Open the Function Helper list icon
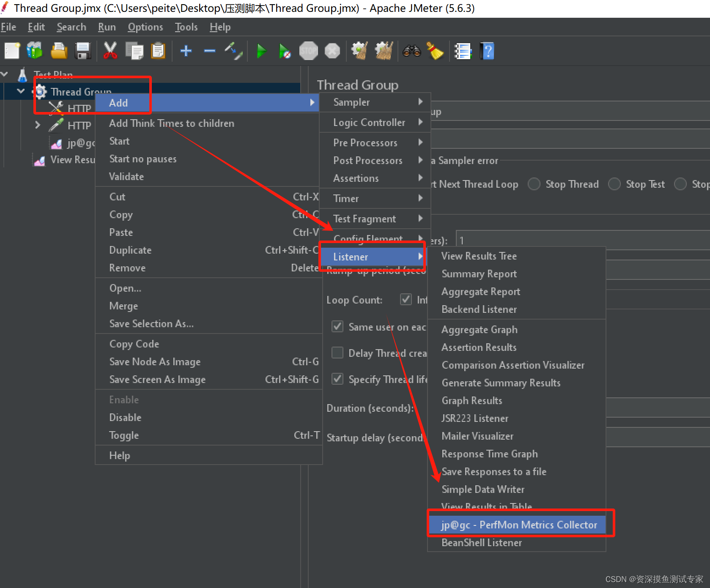Image resolution: width=710 pixels, height=588 pixels. 463,51
